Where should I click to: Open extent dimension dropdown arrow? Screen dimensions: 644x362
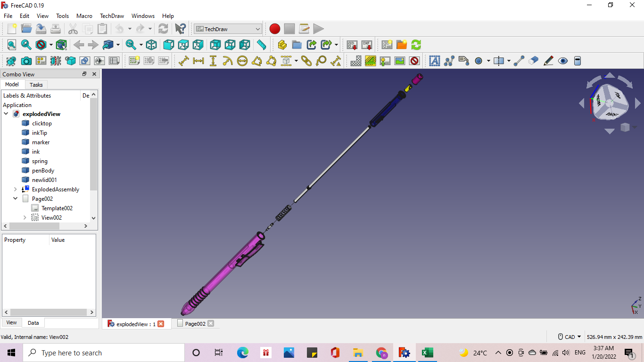pyautogui.click(x=296, y=61)
